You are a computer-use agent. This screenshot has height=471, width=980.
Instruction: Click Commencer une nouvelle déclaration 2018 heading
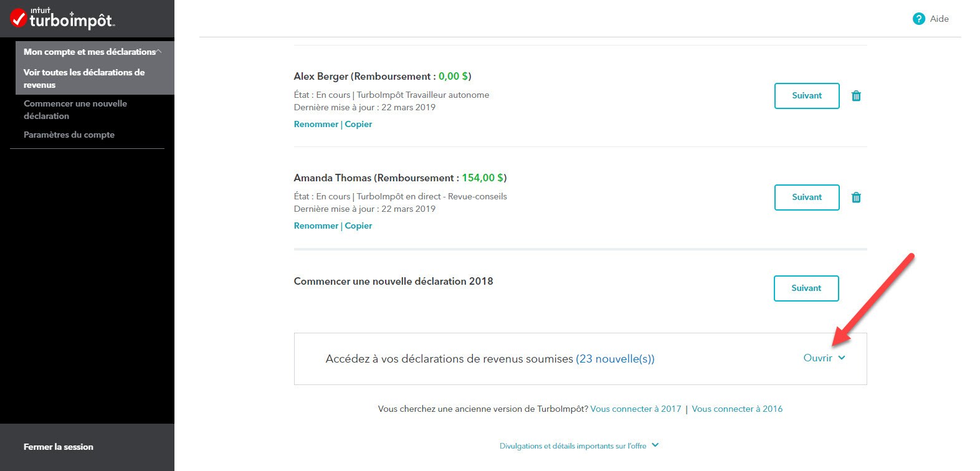pos(393,281)
